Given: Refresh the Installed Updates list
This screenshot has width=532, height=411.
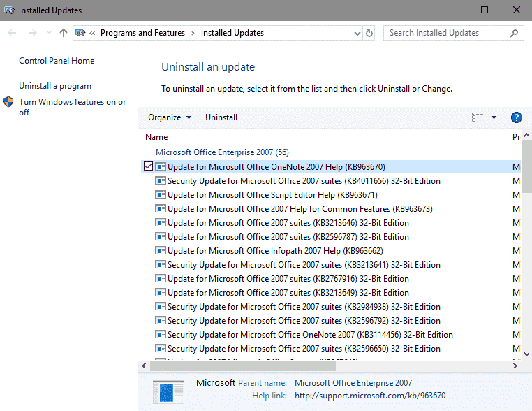Looking at the screenshot, I should [x=369, y=33].
